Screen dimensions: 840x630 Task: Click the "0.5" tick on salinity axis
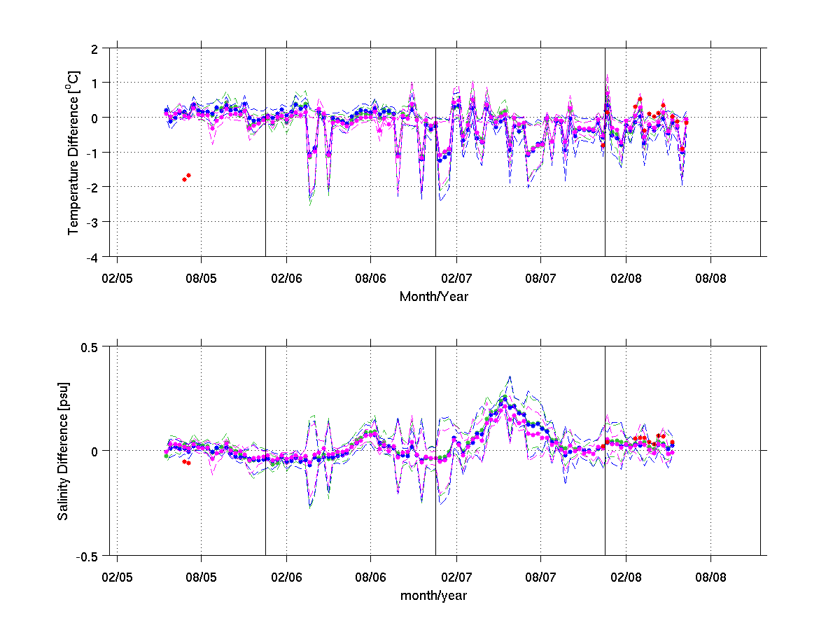coord(90,346)
